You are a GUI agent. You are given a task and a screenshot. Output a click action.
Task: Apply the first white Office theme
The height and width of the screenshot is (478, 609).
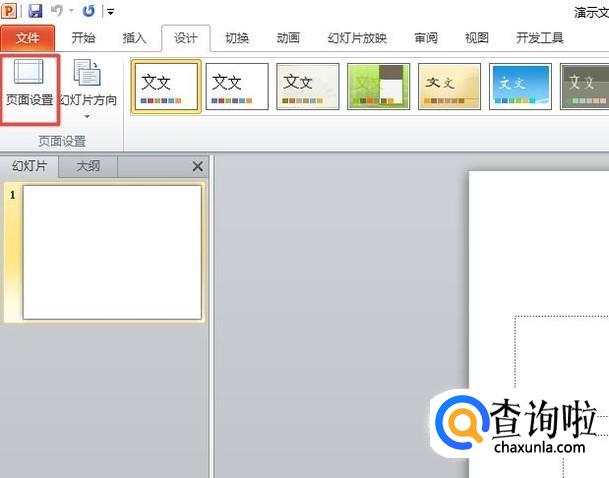[x=166, y=85]
